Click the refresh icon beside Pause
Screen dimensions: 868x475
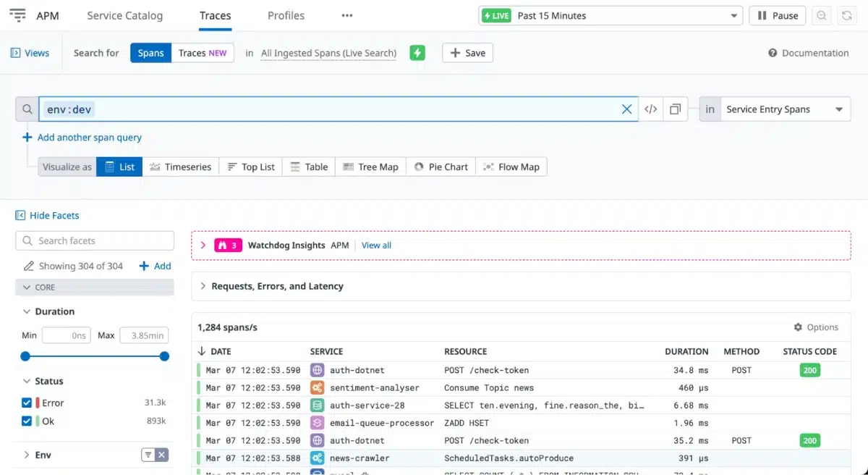pos(846,15)
